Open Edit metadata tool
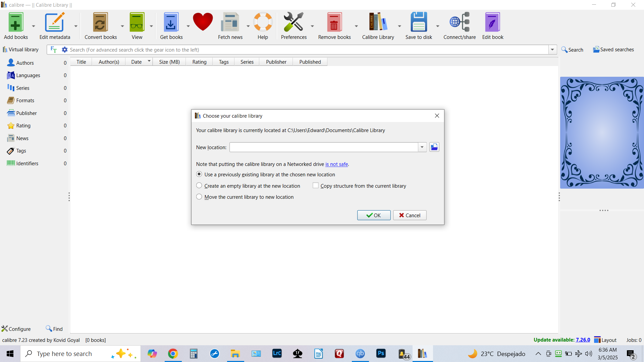 click(55, 23)
